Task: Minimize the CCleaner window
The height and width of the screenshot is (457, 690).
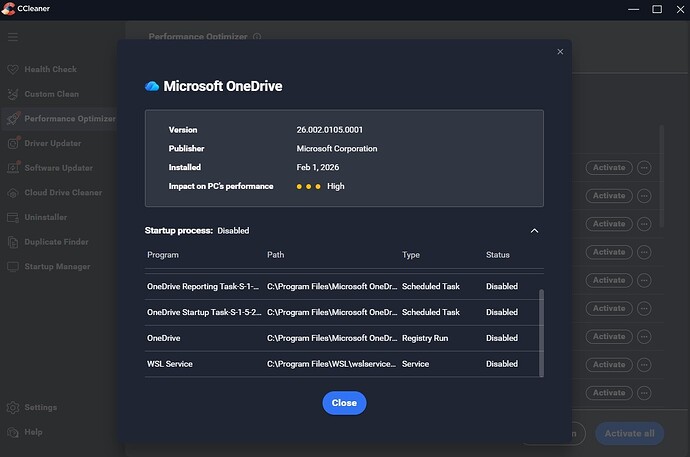Action: click(634, 9)
